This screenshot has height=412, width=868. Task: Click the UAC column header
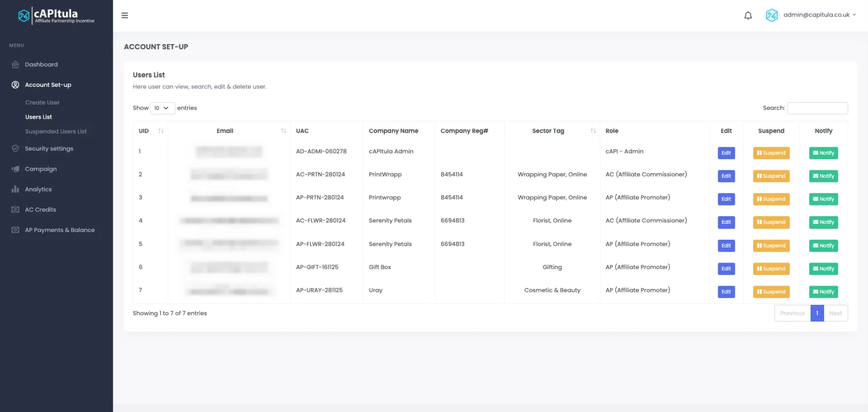tap(302, 131)
